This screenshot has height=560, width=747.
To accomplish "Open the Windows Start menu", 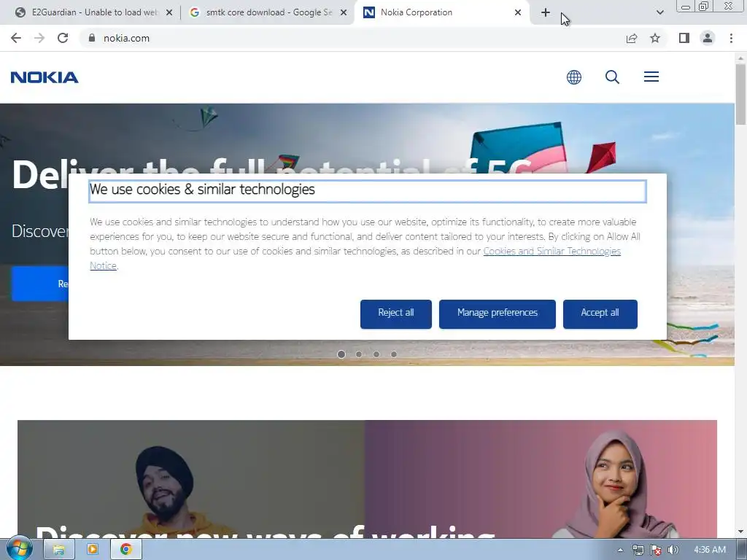I will [19, 549].
